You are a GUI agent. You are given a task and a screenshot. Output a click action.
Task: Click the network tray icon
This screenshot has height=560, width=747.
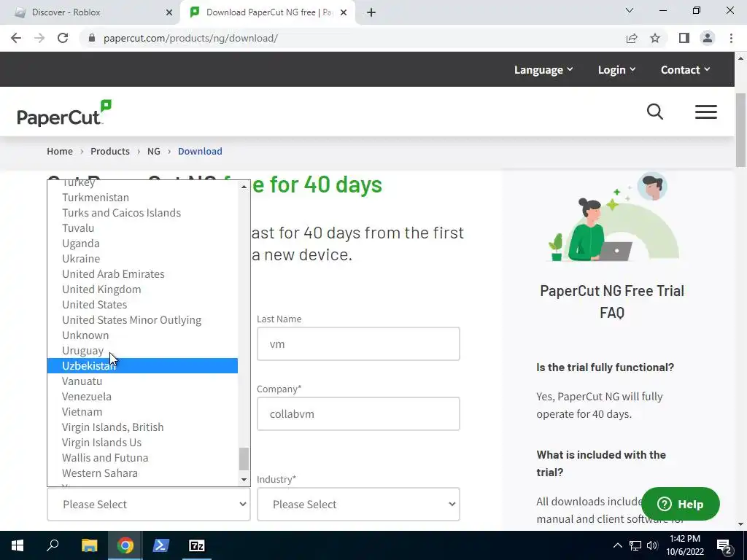(x=635, y=545)
